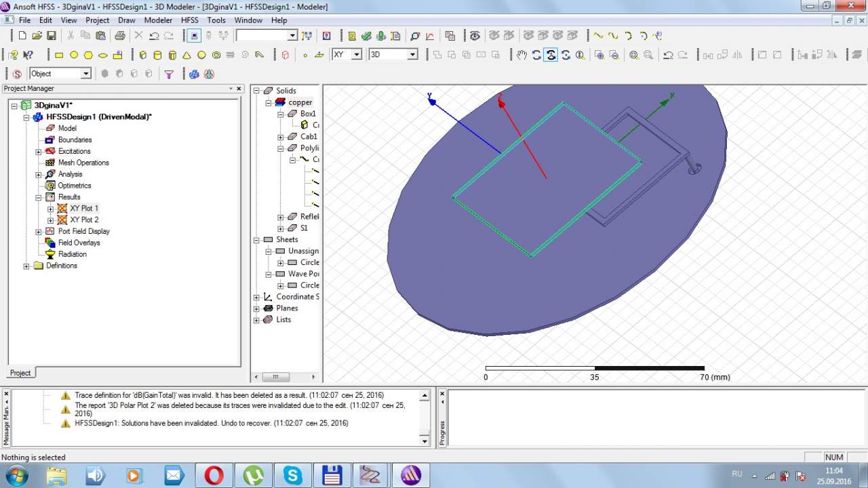The height and width of the screenshot is (488, 868).
Task: Activate the Pan hand tool
Action: point(521,55)
